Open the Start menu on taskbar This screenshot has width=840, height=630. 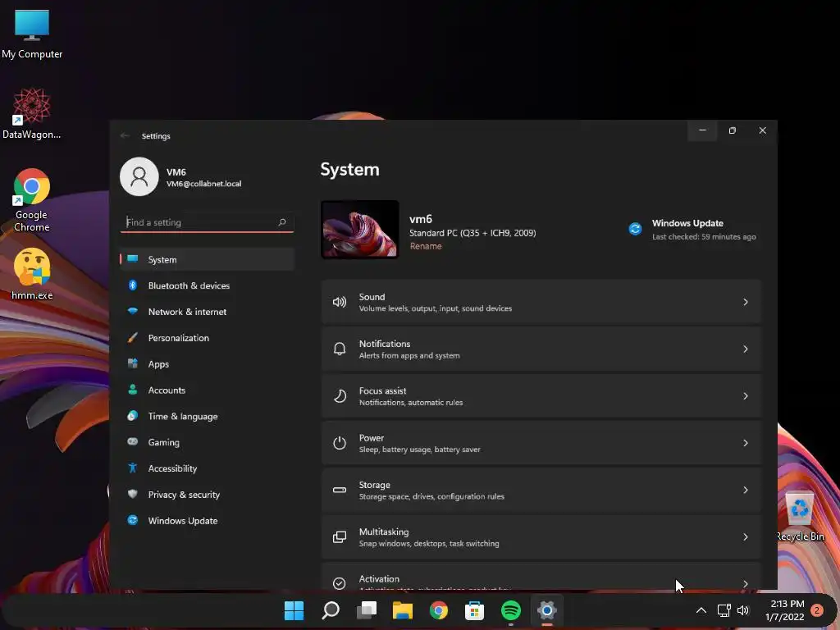(x=294, y=610)
